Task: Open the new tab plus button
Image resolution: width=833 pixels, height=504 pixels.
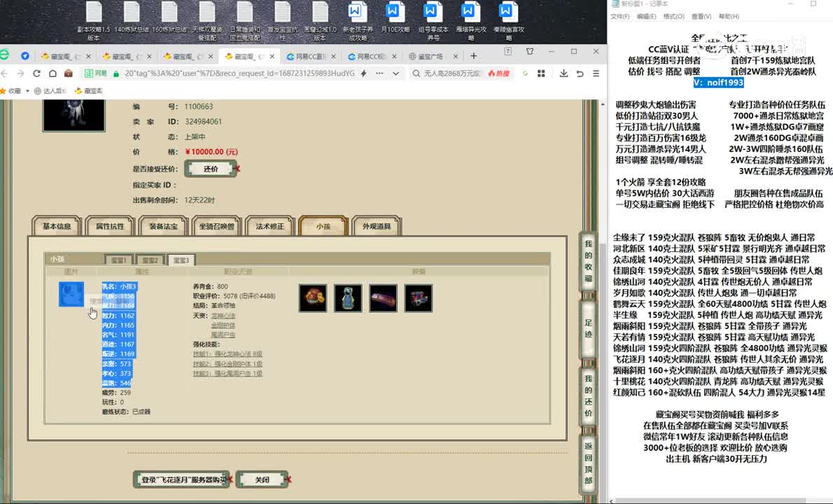Action: click(x=474, y=56)
